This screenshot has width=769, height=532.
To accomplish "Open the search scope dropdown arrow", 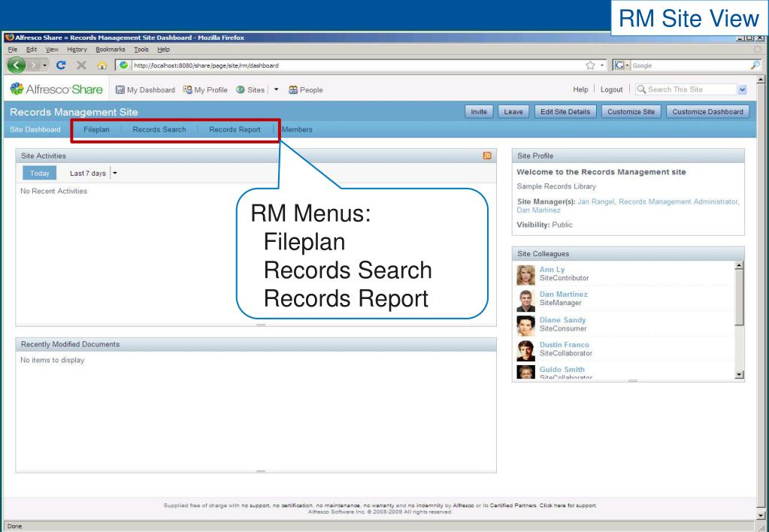I will point(742,89).
